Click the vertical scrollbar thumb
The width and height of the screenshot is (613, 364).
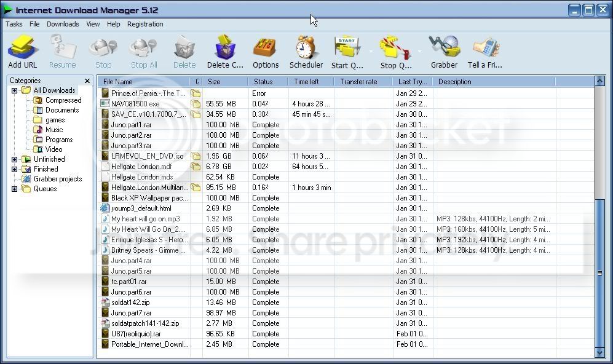point(599,273)
